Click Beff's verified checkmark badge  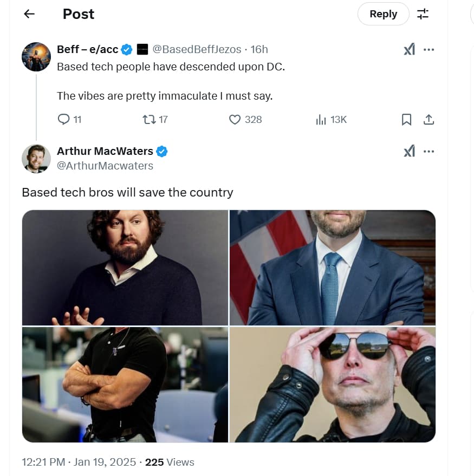[x=126, y=49]
